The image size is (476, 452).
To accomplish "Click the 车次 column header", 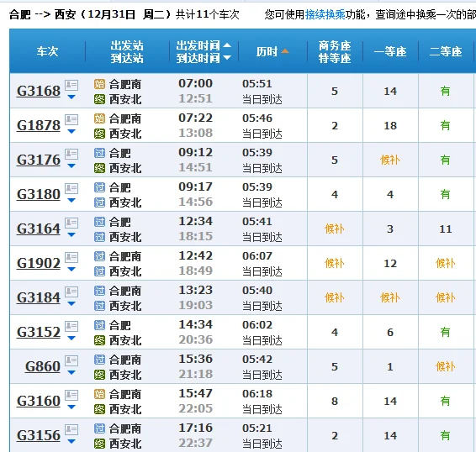I will click(47, 51).
